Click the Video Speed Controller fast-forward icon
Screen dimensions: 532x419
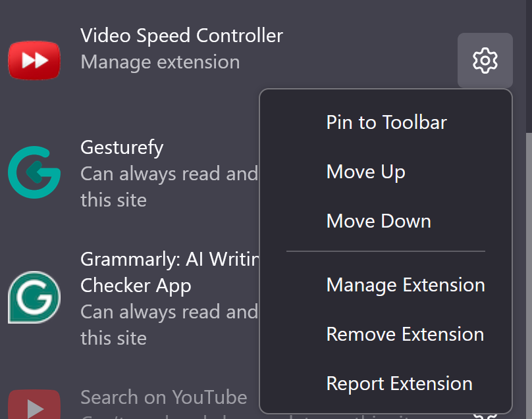[34, 61]
